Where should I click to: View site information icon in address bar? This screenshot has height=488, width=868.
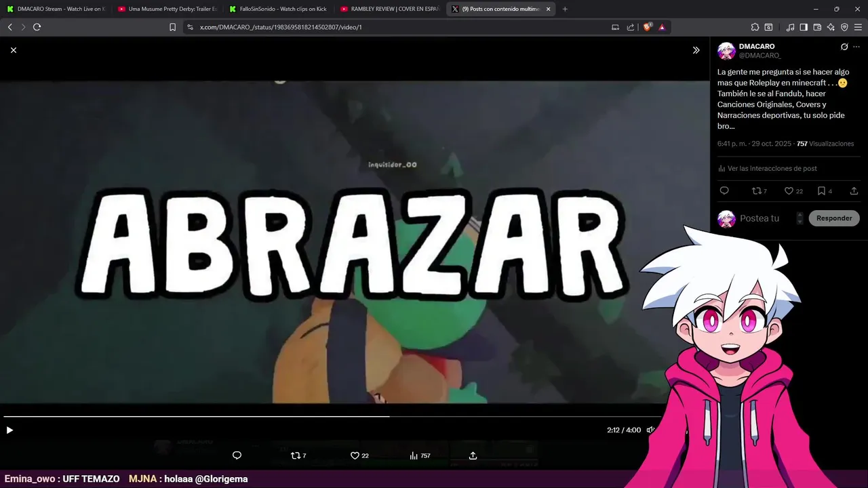pyautogui.click(x=191, y=27)
